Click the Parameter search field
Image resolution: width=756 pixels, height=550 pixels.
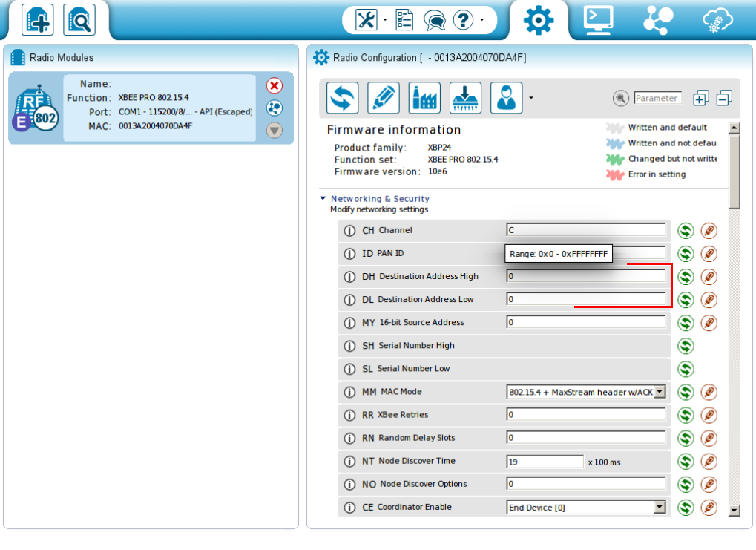[x=657, y=99]
